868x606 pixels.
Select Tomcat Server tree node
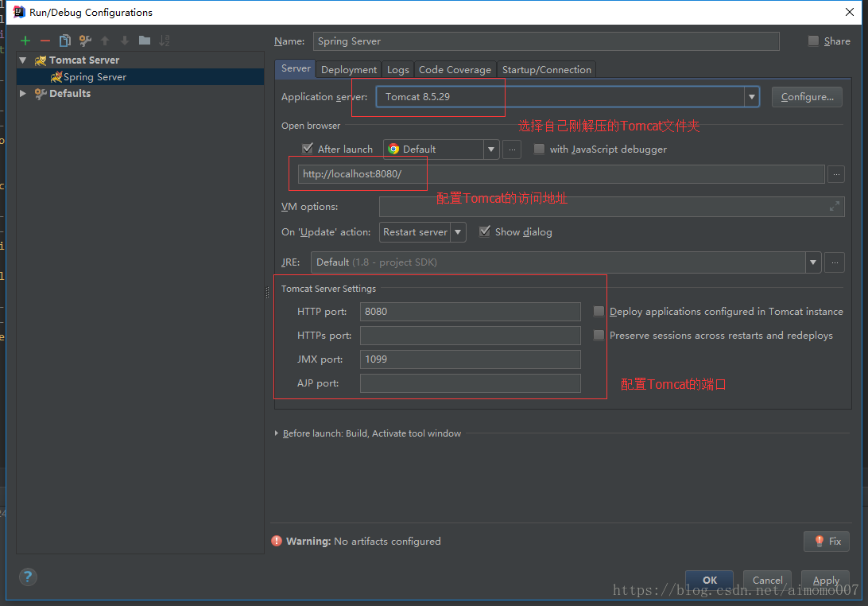[x=83, y=60]
